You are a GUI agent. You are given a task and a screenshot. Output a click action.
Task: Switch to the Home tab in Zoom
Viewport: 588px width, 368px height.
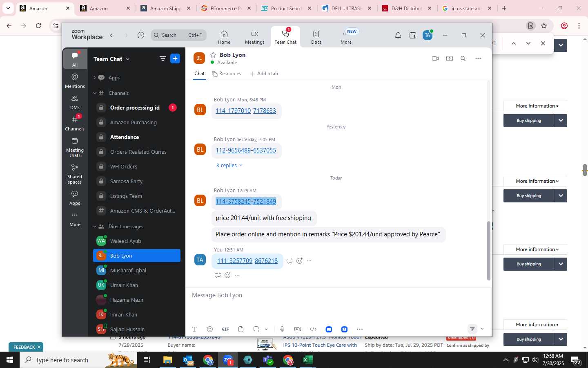pyautogui.click(x=224, y=37)
